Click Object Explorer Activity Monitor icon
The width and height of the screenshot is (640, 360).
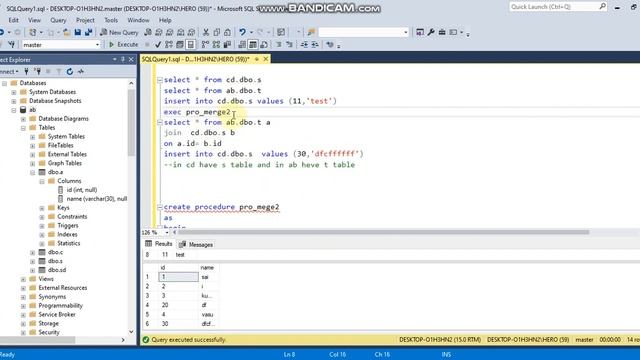tap(81, 71)
